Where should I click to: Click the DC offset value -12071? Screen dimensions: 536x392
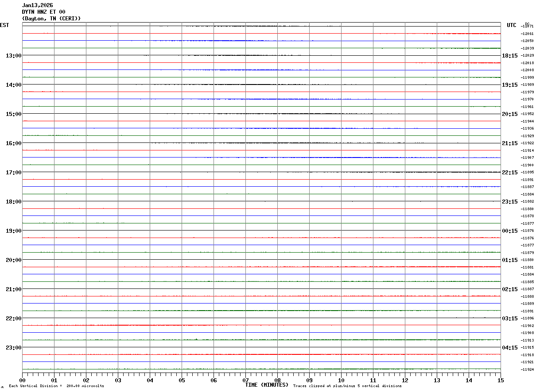(527, 27)
